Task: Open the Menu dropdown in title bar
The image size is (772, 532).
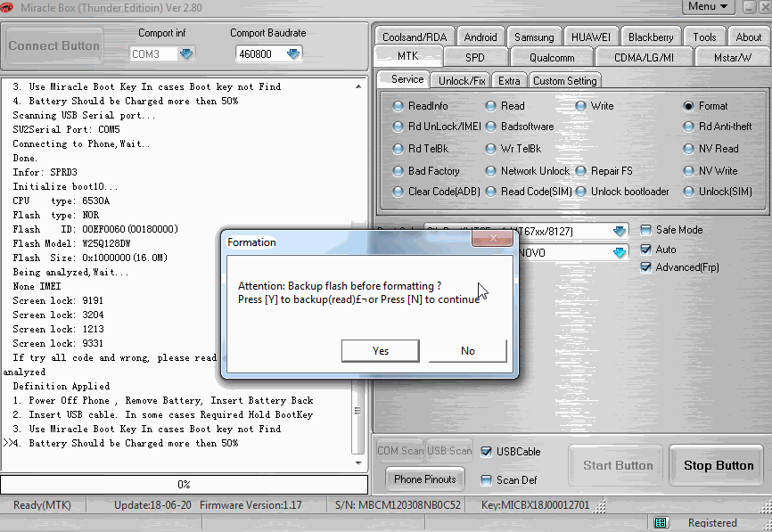Action: click(x=708, y=6)
